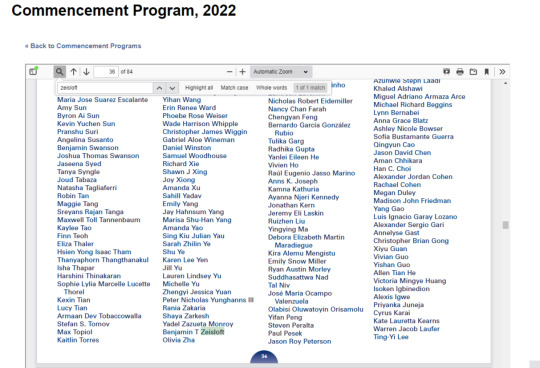Viewport: 540px width, 368px height.
Task: Switch to presentation mode icon
Action: [447, 72]
